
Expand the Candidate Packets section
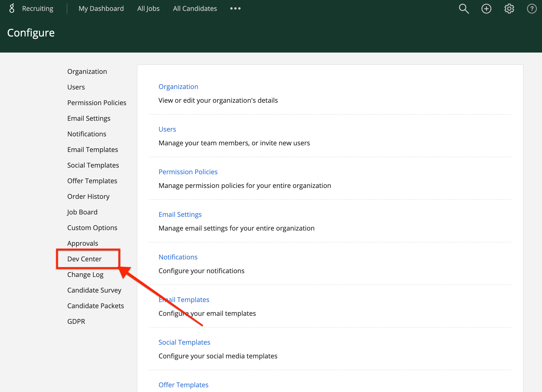95,305
